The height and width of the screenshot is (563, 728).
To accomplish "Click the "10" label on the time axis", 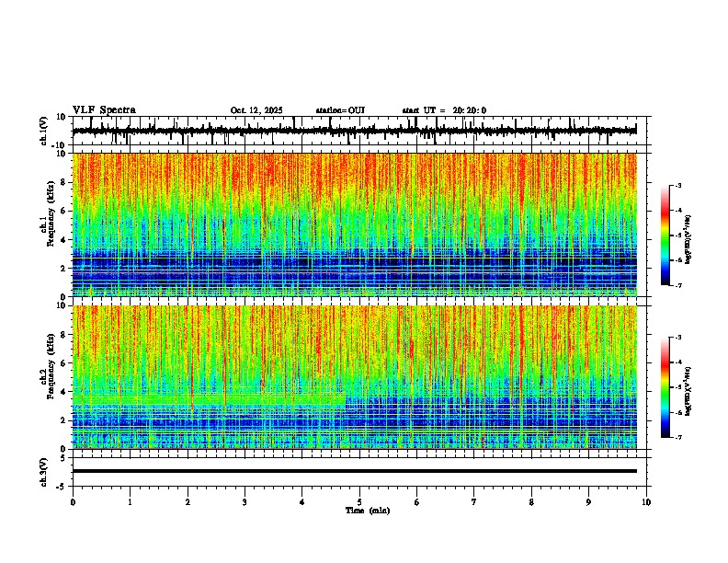I will point(646,502).
